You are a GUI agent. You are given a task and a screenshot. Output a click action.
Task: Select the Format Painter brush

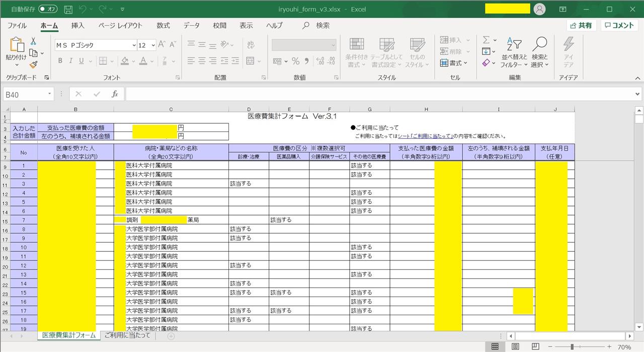[x=33, y=64]
